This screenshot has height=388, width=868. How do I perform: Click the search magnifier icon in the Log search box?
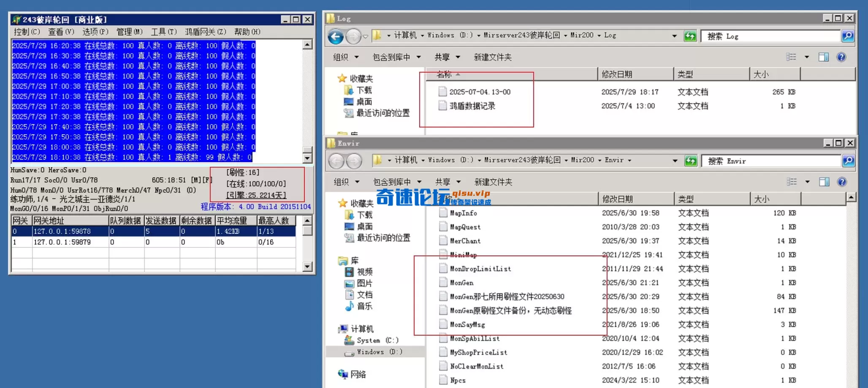point(848,36)
